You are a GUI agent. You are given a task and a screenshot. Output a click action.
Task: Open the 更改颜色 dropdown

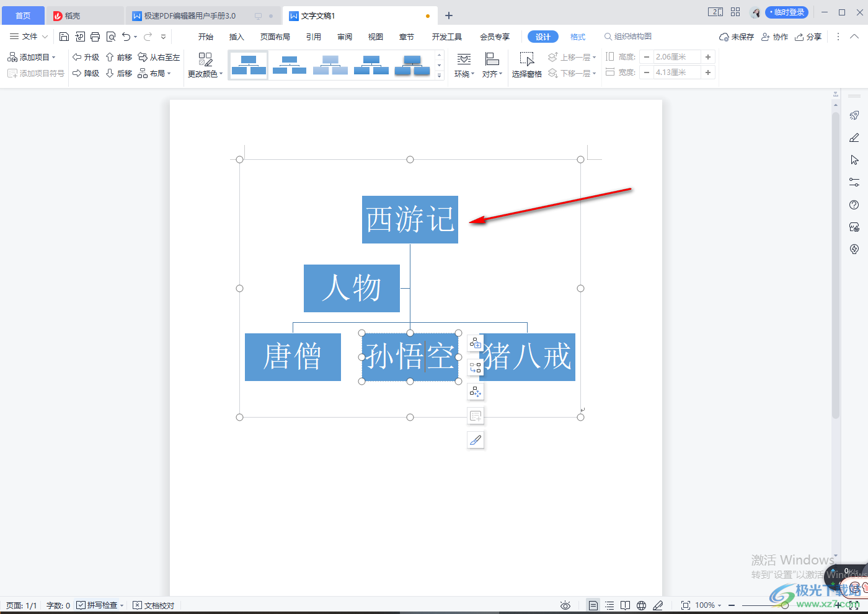[205, 65]
